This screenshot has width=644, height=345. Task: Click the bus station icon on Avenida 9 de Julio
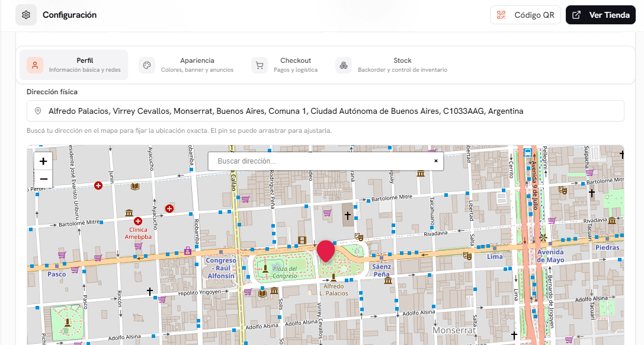click(528, 153)
